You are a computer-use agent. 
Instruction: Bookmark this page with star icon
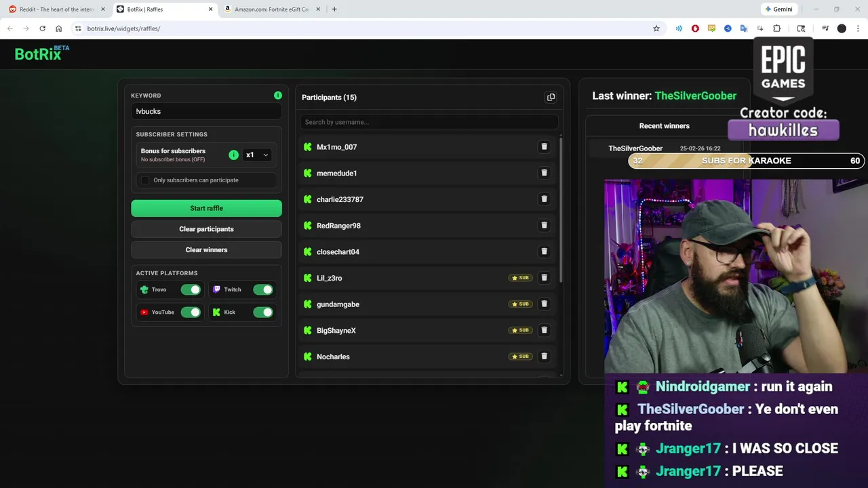point(656,28)
